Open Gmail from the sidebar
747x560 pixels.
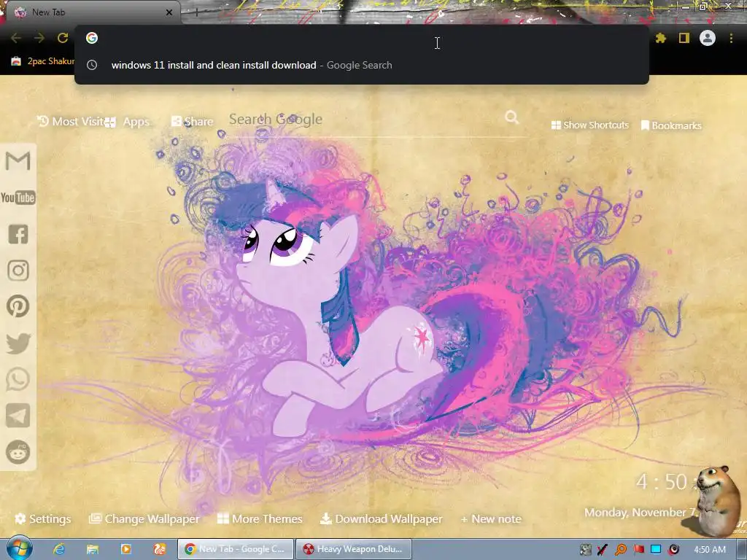tap(18, 160)
